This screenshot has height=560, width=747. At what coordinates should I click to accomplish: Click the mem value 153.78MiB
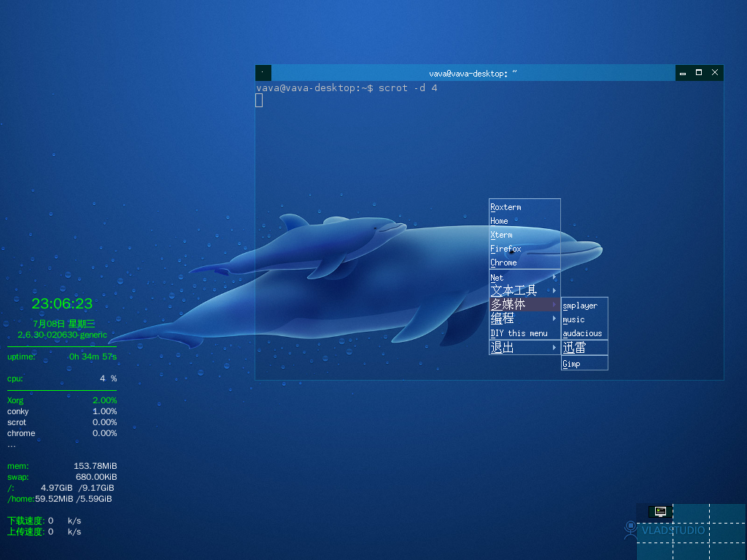pos(96,466)
